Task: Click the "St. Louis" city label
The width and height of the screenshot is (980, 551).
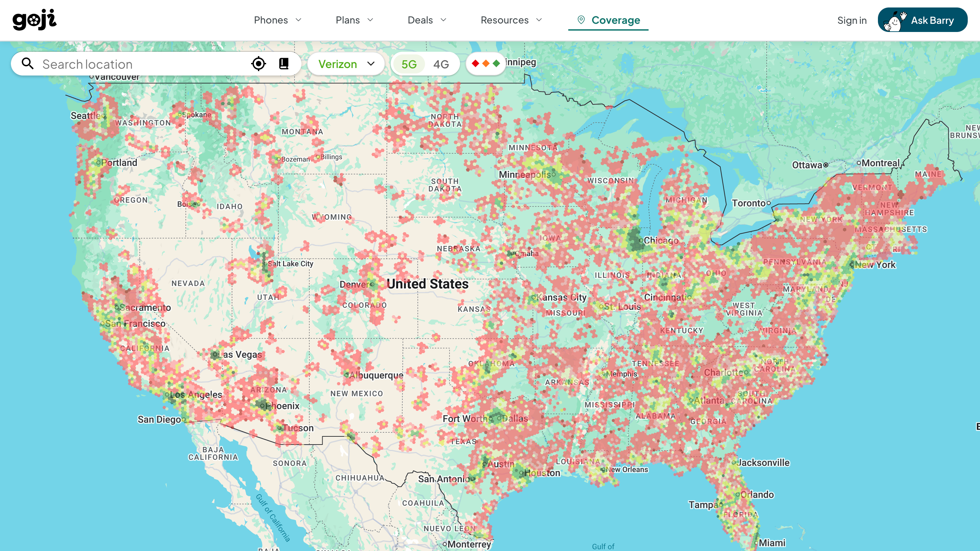Action: click(x=622, y=306)
